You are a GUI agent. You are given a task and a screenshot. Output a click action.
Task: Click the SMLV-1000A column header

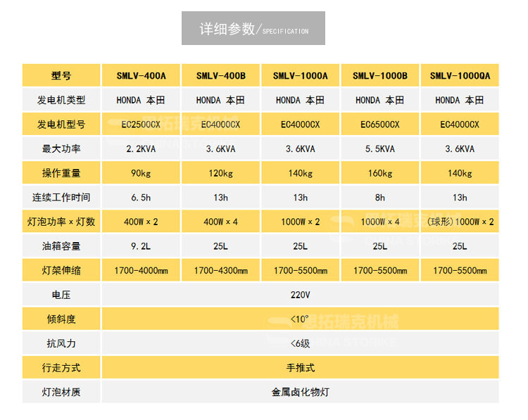301,76
